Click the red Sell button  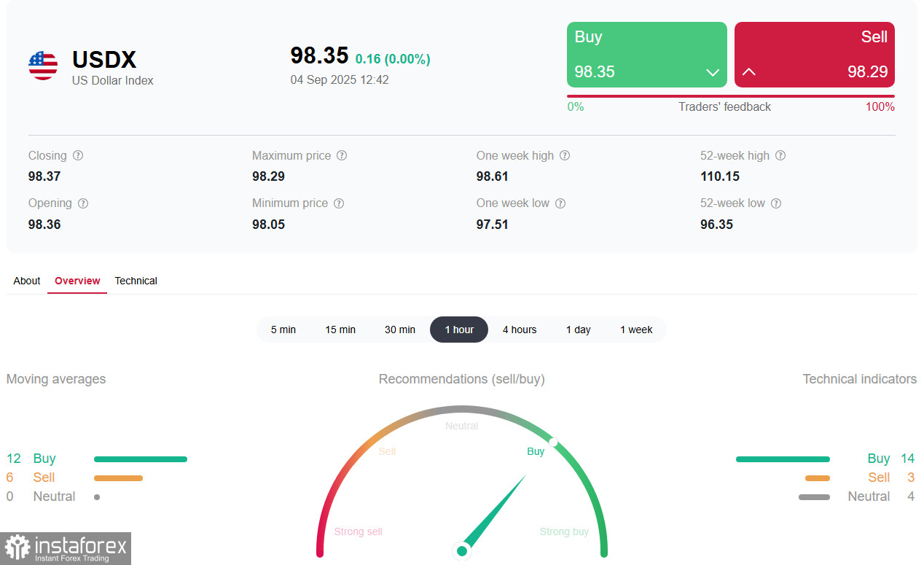point(815,55)
